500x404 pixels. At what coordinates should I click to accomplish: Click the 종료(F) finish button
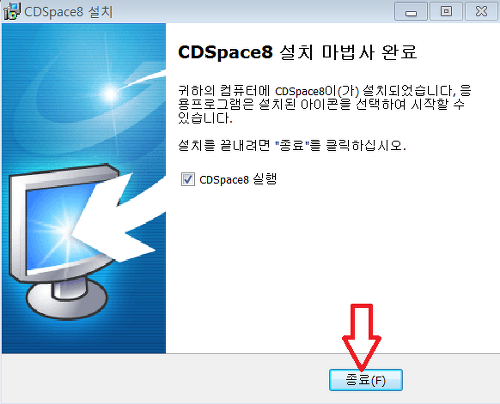point(366,380)
